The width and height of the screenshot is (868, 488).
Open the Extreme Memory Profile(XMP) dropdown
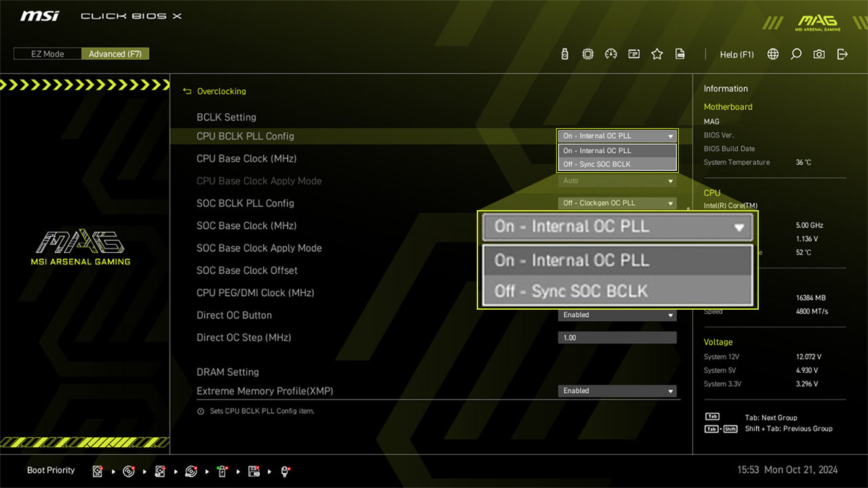(616, 391)
